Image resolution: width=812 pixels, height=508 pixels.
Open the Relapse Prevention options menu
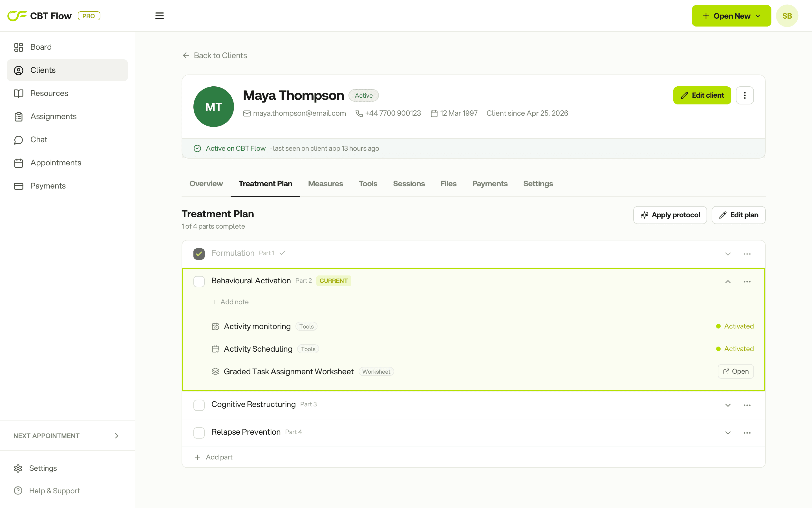point(747,433)
